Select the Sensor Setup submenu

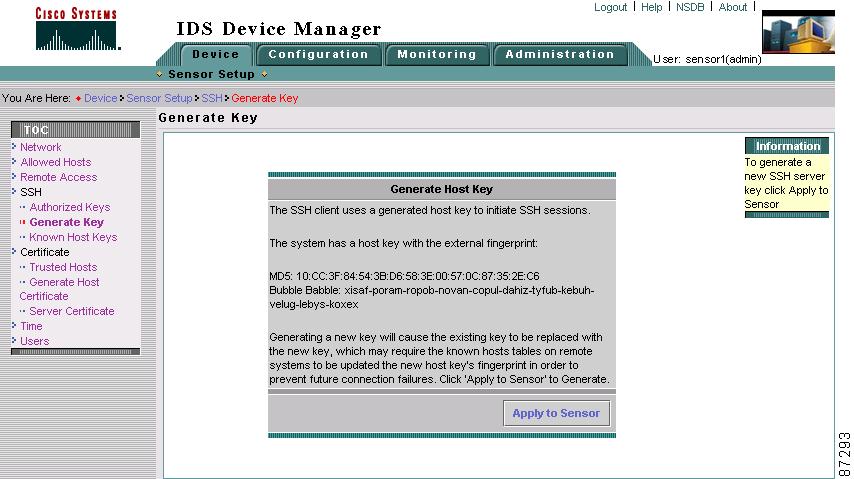pos(211,74)
